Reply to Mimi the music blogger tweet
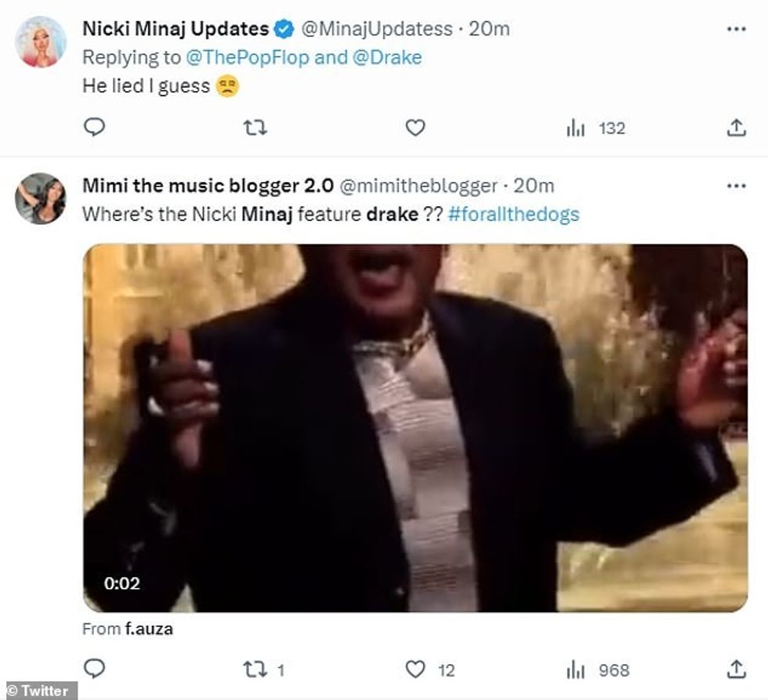The width and height of the screenshot is (768, 700). coord(94,669)
